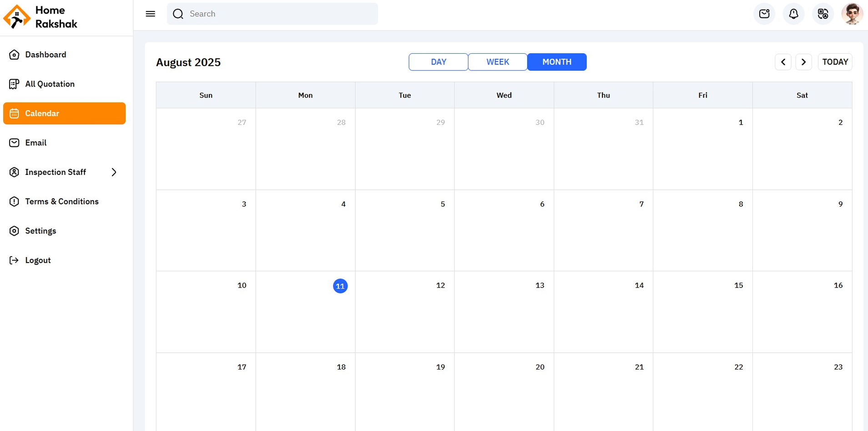Open the mail inbox icon in header
The width and height of the screenshot is (868, 431).
click(764, 14)
